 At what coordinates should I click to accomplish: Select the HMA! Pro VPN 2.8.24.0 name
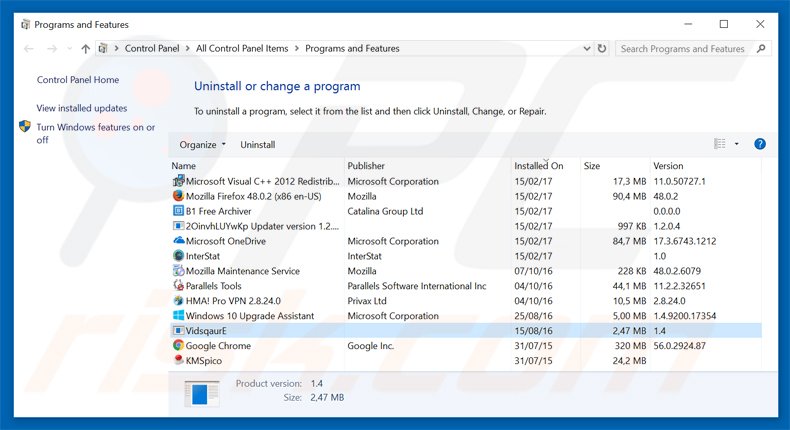tap(233, 301)
